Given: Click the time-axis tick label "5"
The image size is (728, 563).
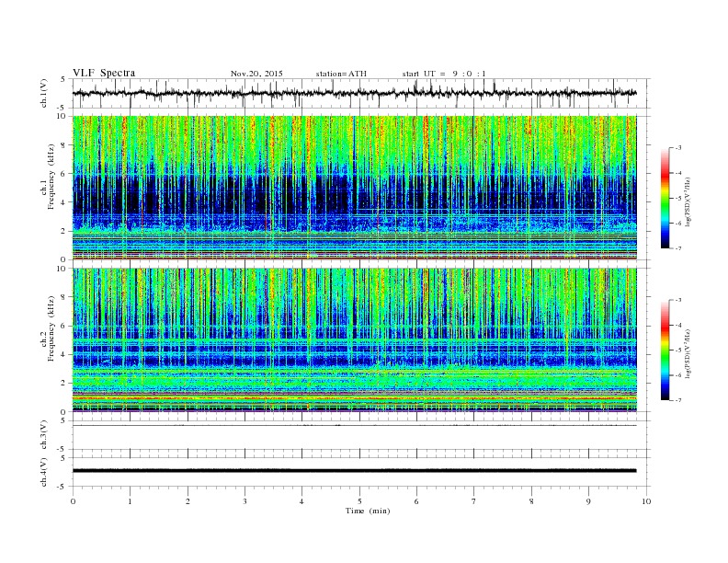Looking at the screenshot, I should pyautogui.click(x=359, y=501).
